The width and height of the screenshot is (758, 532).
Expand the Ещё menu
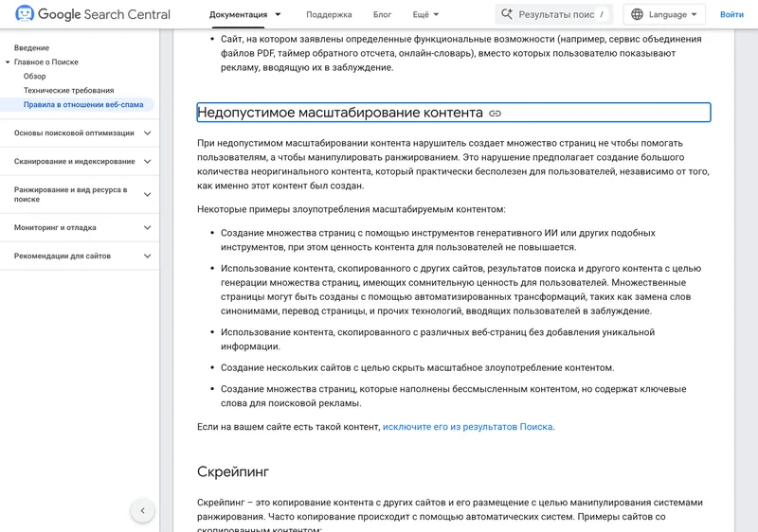coord(425,14)
